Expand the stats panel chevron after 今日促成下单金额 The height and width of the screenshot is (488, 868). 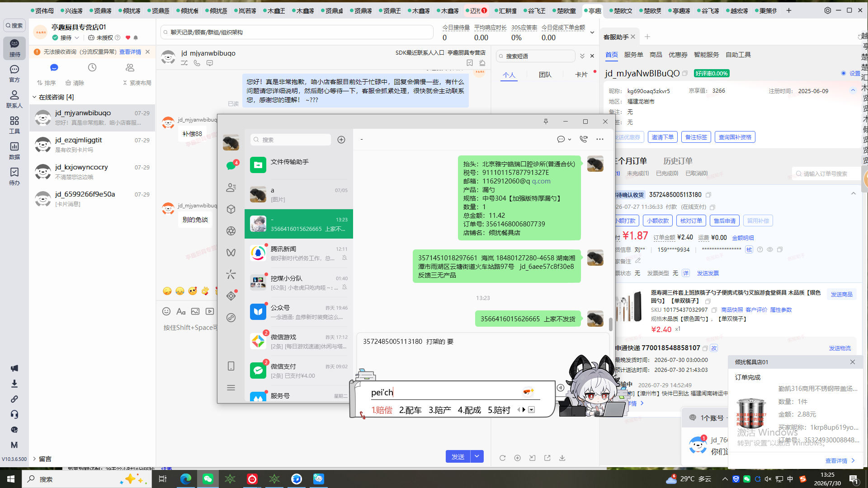click(592, 33)
